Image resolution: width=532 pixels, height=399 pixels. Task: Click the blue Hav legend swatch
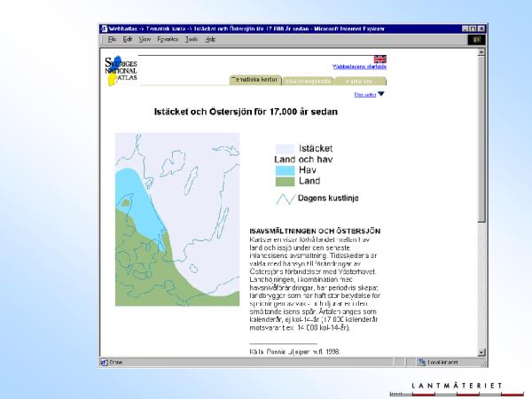284,169
